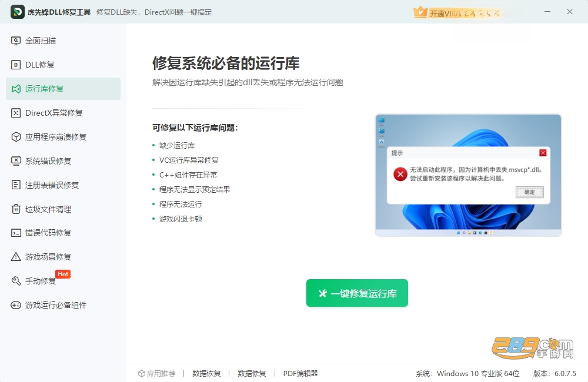
Task: Open the PDF编辑器 link
Action: 300,373
